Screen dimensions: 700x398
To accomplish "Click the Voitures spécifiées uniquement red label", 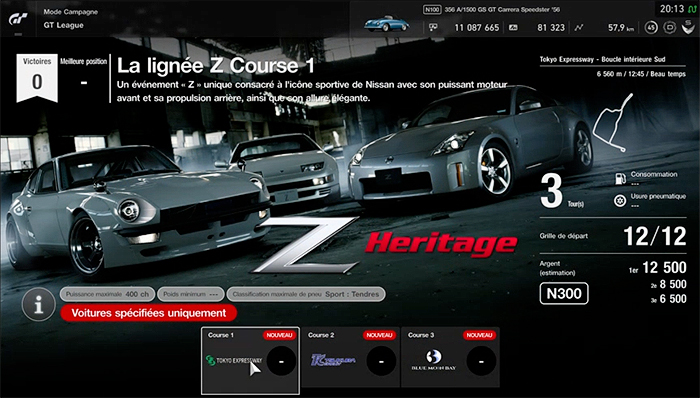I will click(x=149, y=313).
